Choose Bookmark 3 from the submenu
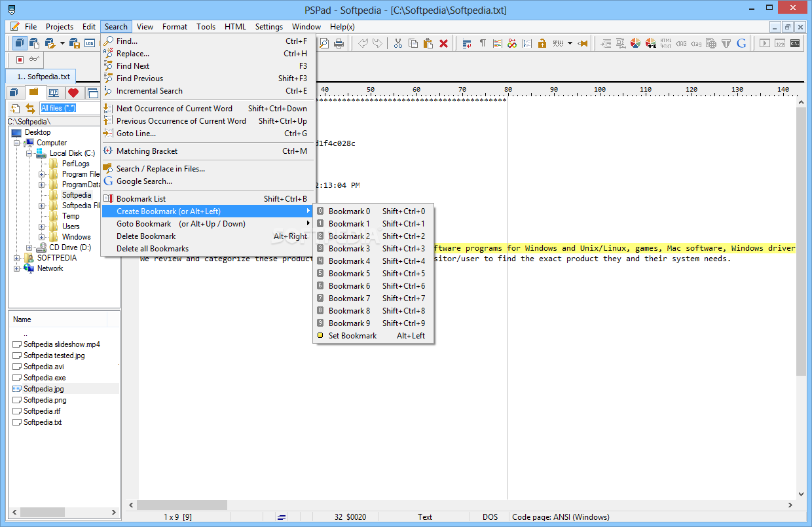This screenshot has width=812, height=527. click(373, 249)
